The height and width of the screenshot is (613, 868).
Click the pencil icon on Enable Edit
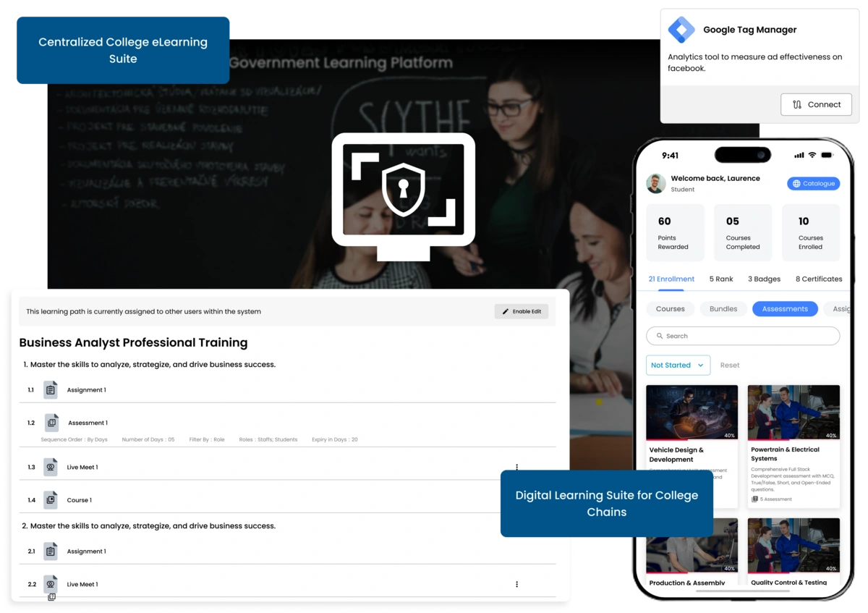[506, 310]
